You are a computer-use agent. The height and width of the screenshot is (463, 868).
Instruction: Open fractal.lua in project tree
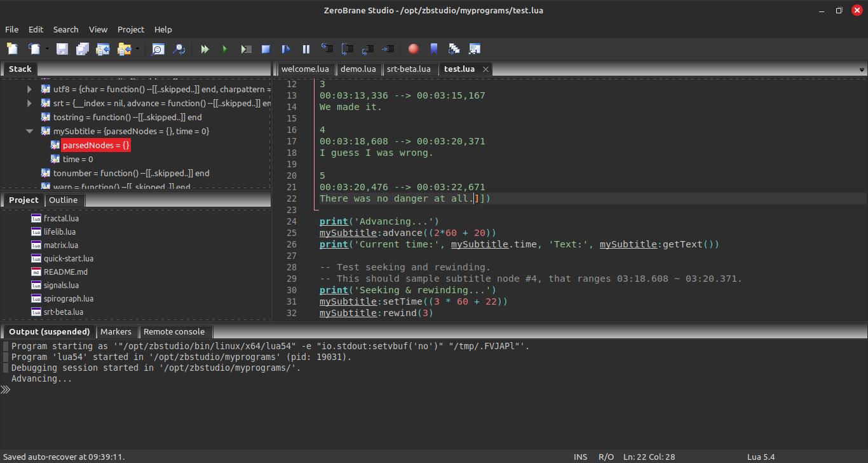[x=61, y=218]
